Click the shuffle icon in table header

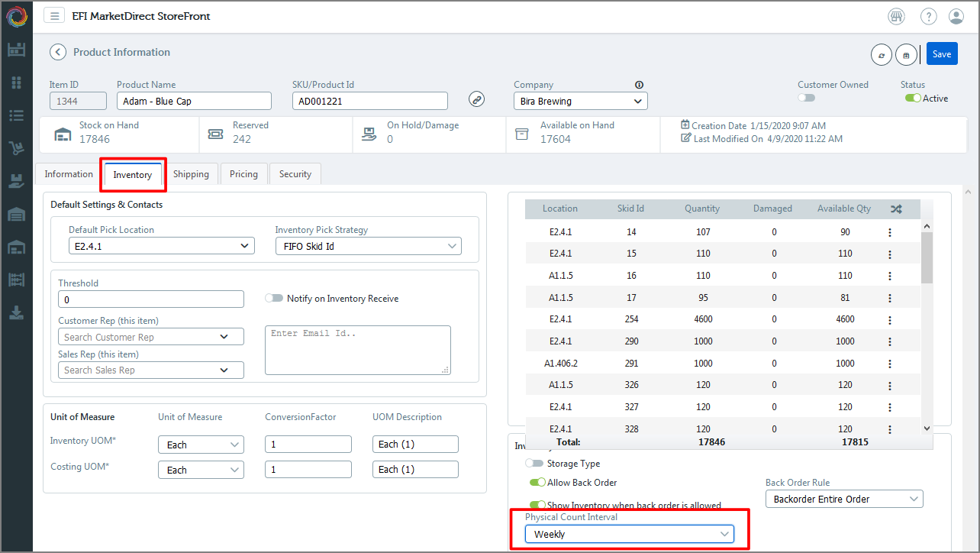pyautogui.click(x=896, y=209)
